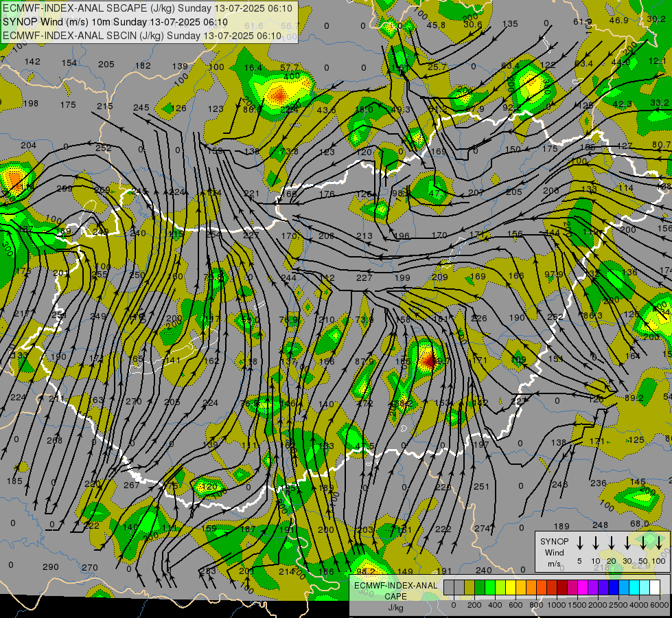
Task: Click the magenta CAPE legend swatch
Action: (583, 588)
